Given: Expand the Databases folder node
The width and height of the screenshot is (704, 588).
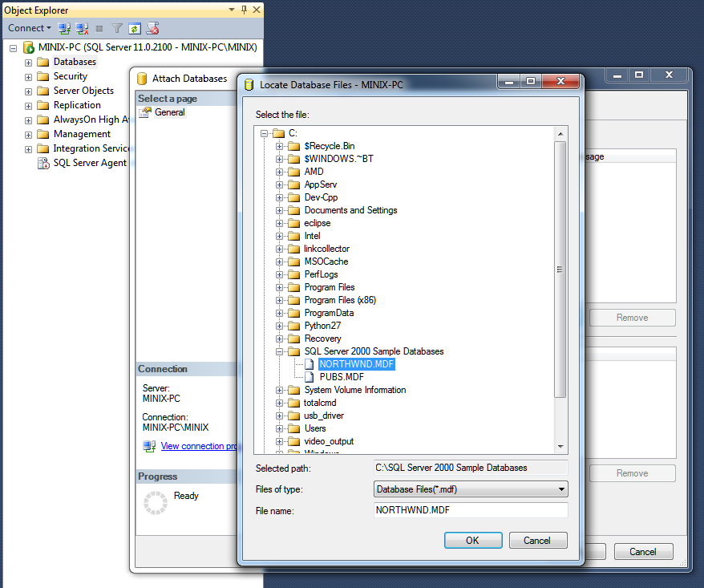Looking at the screenshot, I should [29, 63].
